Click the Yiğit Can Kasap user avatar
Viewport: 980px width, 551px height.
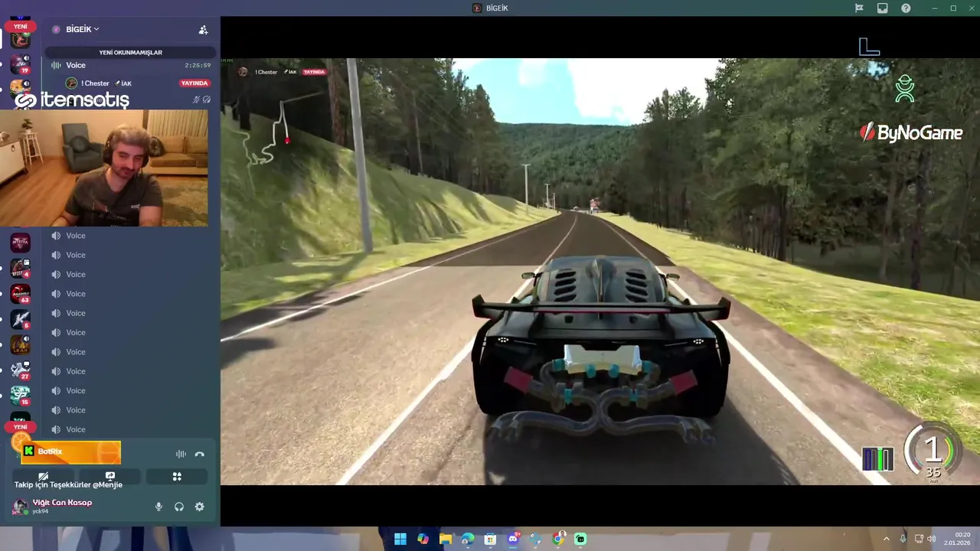(x=20, y=507)
